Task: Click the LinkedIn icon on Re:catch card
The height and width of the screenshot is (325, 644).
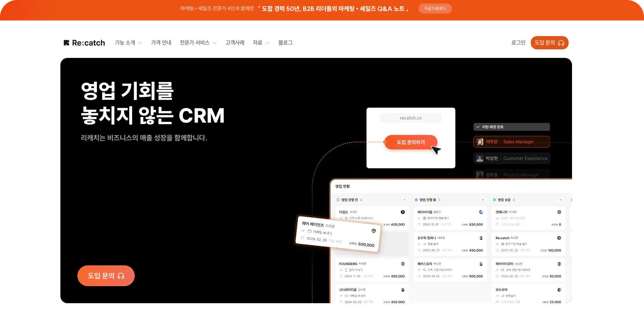Action: pos(503,244)
